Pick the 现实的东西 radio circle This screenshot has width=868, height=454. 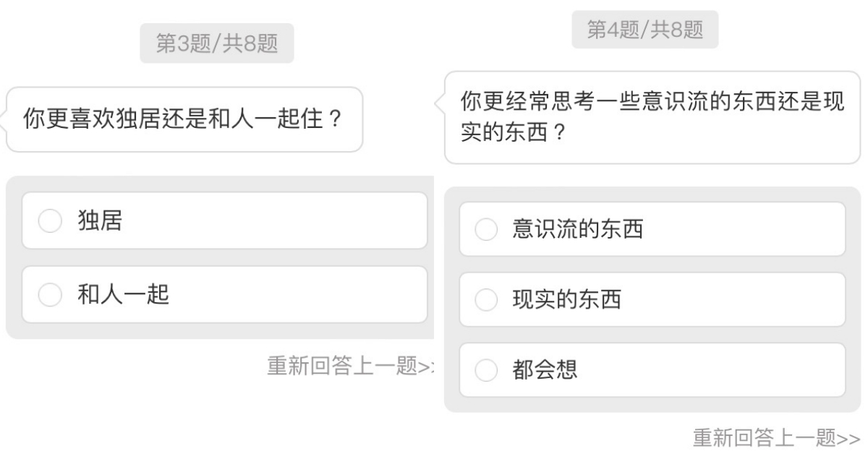486,299
